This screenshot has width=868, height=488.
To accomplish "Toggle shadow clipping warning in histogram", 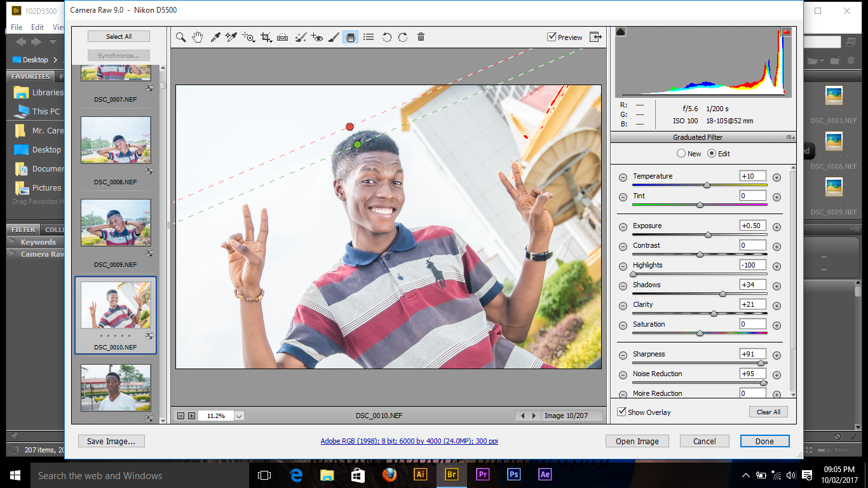I will [621, 32].
